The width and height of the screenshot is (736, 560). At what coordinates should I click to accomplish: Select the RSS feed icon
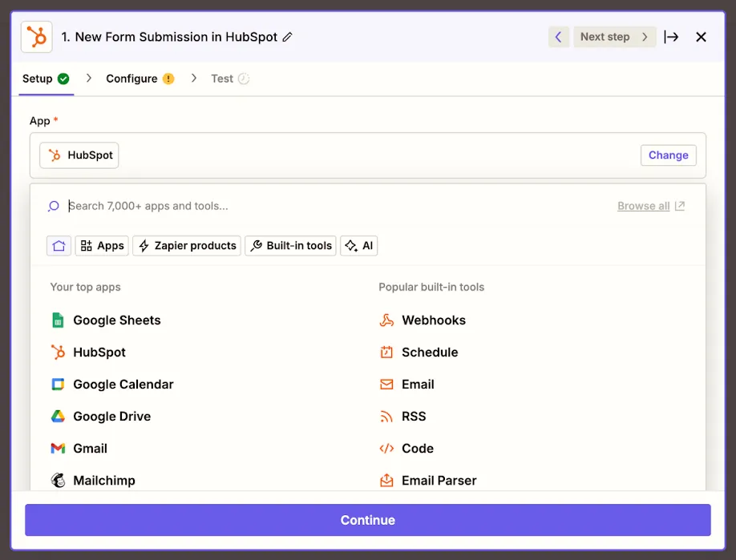tap(386, 417)
